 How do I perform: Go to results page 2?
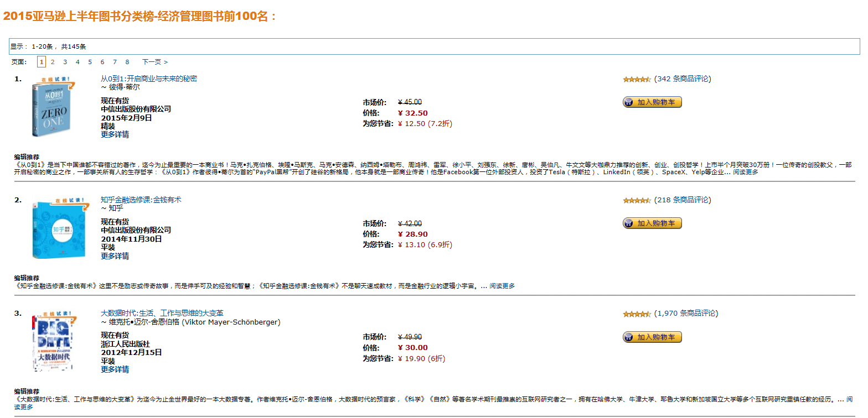point(53,62)
